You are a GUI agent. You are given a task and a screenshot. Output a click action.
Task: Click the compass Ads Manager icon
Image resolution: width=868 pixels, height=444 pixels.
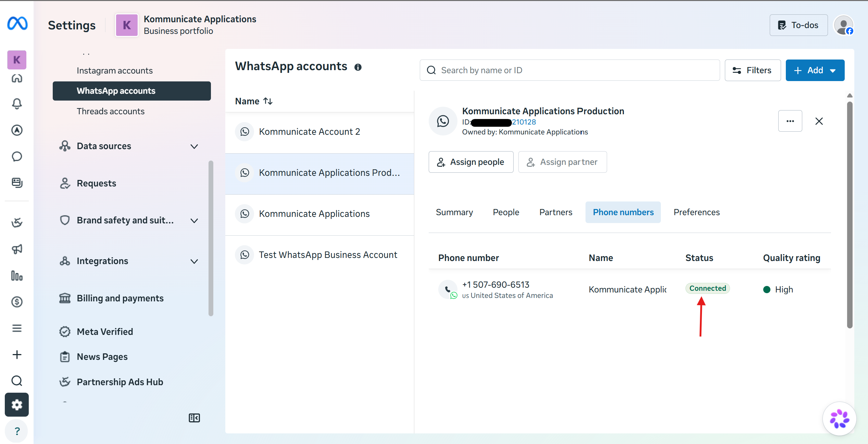[17, 130]
